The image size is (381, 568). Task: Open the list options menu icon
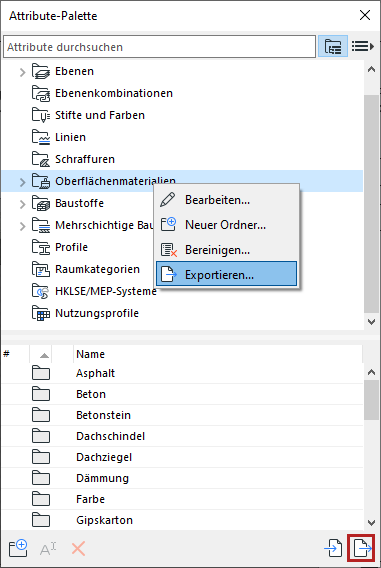(363, 46)
